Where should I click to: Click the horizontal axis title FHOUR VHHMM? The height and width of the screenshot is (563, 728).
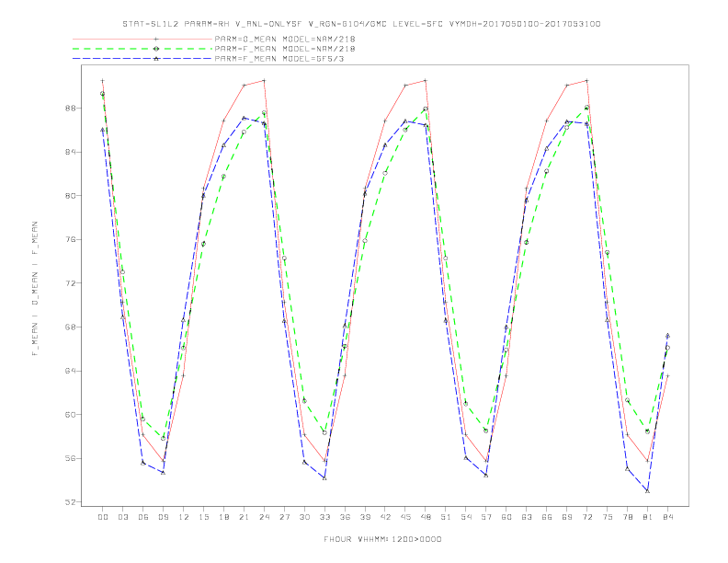tap(382, 539)
